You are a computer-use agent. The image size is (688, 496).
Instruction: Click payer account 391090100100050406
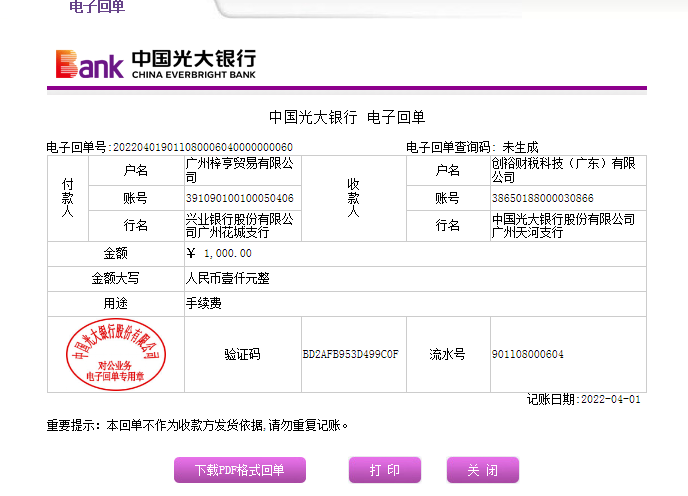(240, 198)
